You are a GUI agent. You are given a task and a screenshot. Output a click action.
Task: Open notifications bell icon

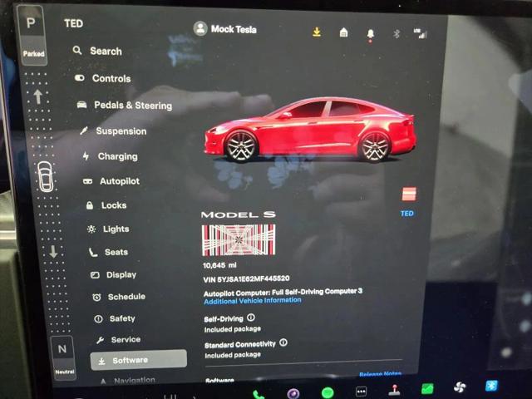370,33
